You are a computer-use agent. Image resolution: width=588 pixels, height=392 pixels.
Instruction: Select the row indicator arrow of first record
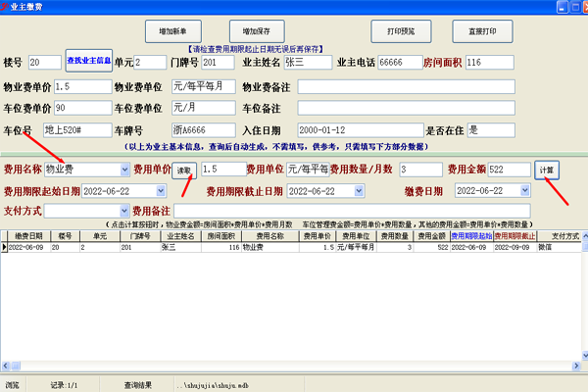click(4, 247)
